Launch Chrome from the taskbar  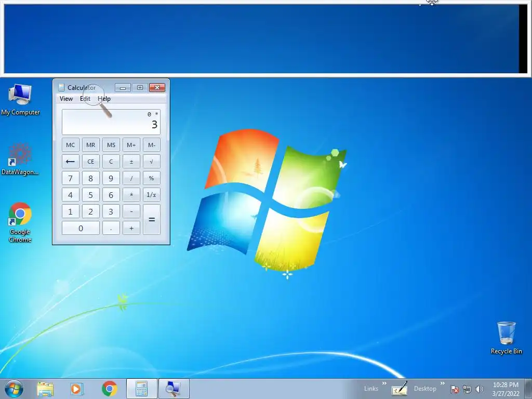(109, 389)
